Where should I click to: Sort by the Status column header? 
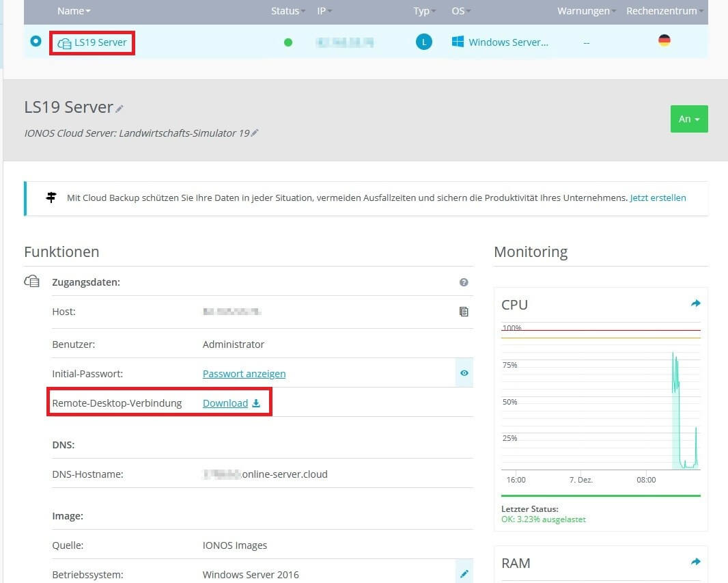288,11
